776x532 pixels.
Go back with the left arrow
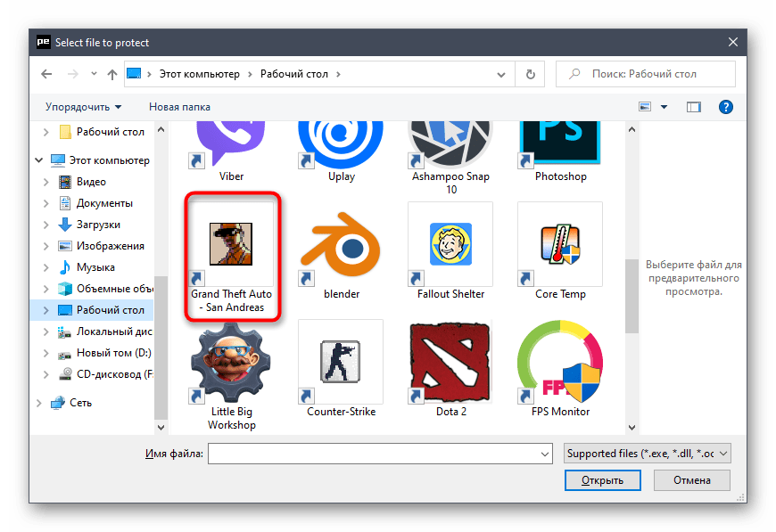click(x=46, y=74)
